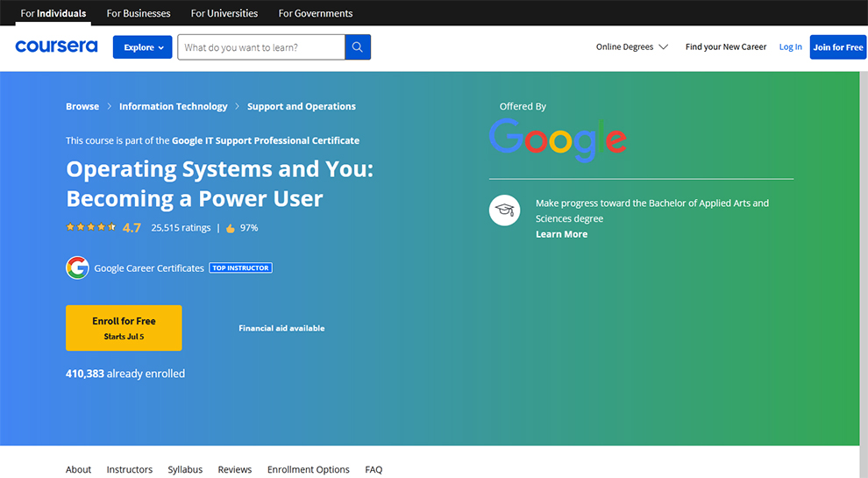Open the For Universities tab
868x478 pixels.
click(224, 13)
